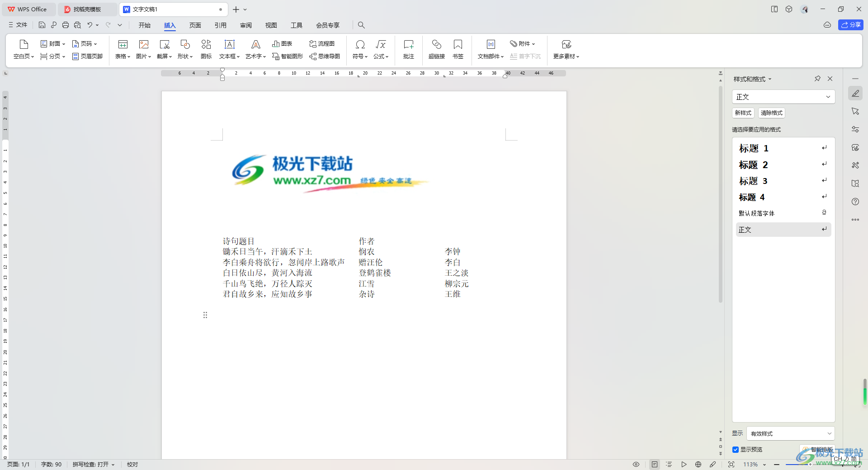Open Document Parts tool

point(491,49)
